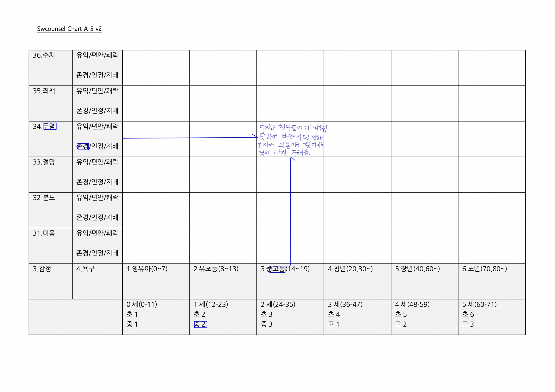The width and height of the screenshot is (555, 392).
Task: Click the 1 영유아(0~7) column header
Action: (x=147, y=269)
